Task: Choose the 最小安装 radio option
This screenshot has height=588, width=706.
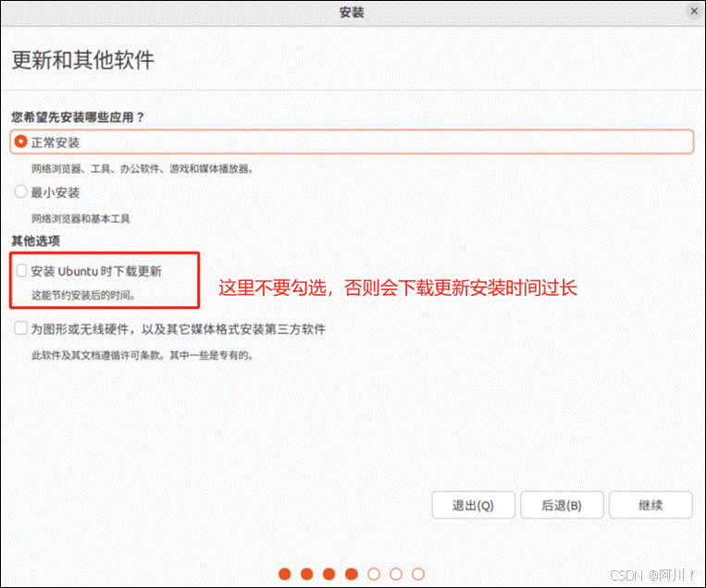Action: 20,191
